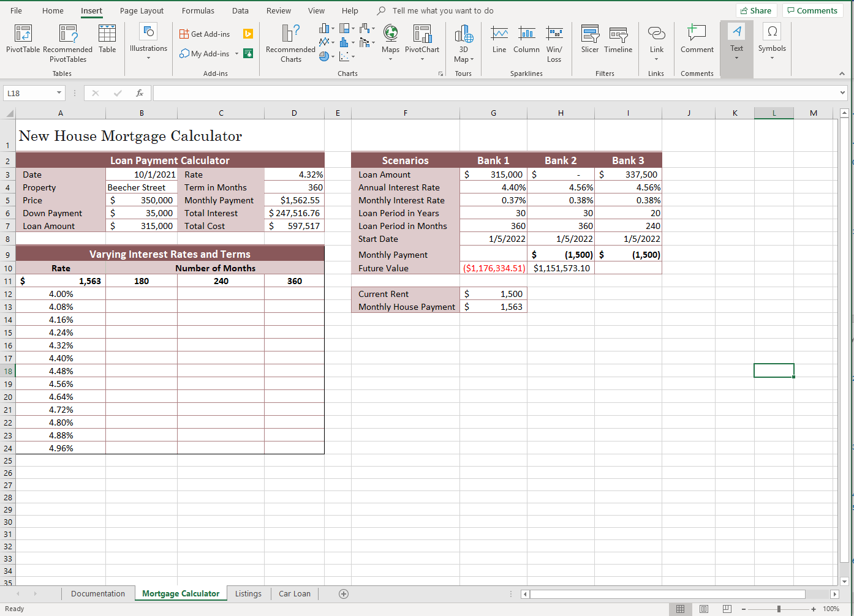Select Normal view button in status bar
The width and height of the screenshot is (854, 616).
coord(680,609)
